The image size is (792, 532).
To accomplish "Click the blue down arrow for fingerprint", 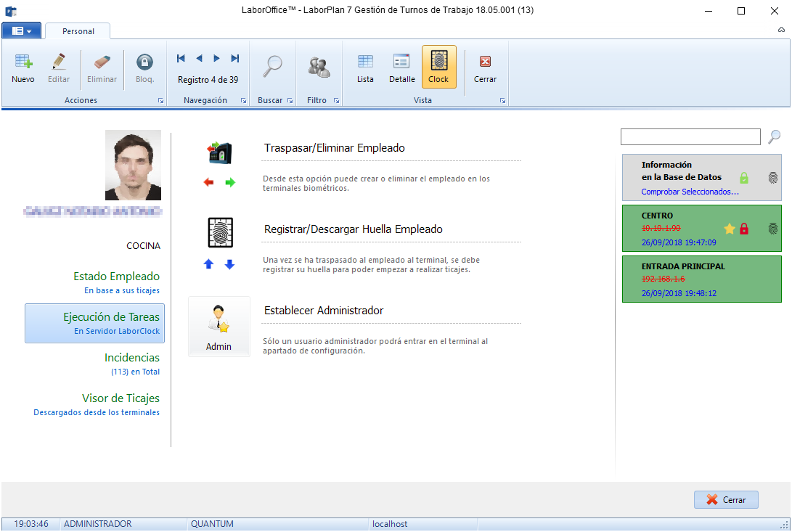I will [x=230, y=263].
